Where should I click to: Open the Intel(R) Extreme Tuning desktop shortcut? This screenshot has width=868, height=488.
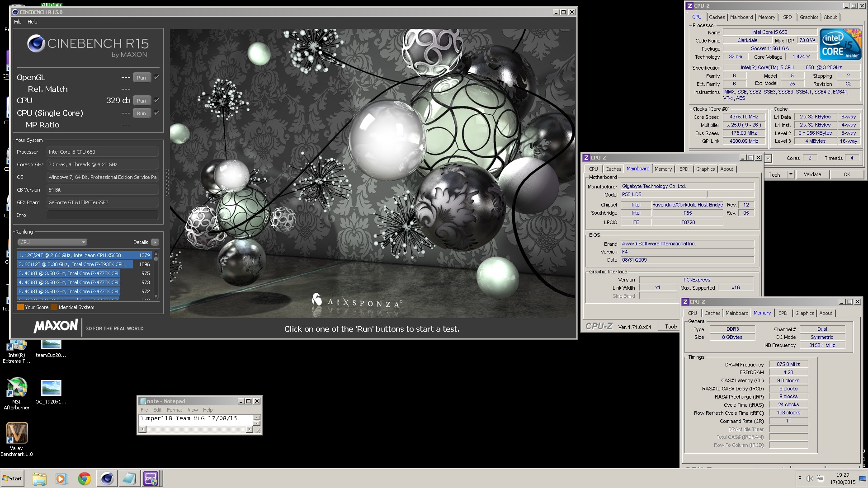pyautogui.click(x=17, y=351)
